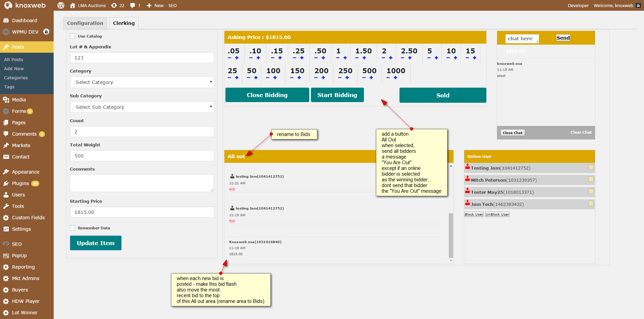Open Tags under Posts
Image resolution: width=644 pixels, height=319 pixels.
[x=9, y=87]
